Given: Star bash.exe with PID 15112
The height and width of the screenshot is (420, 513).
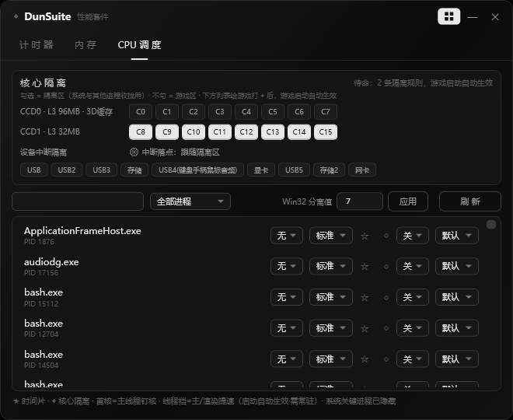Looking at the screenshot, I should click(365, 298).
